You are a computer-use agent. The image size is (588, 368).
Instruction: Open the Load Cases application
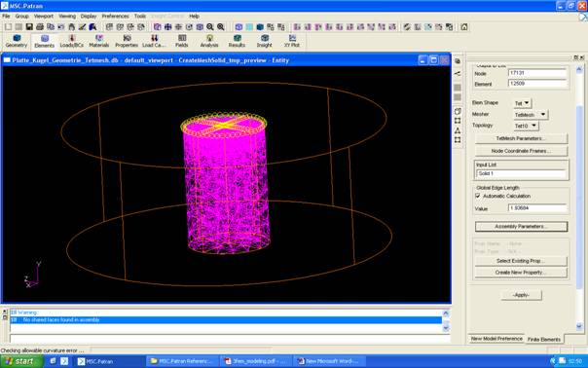[x=154, y=41]
